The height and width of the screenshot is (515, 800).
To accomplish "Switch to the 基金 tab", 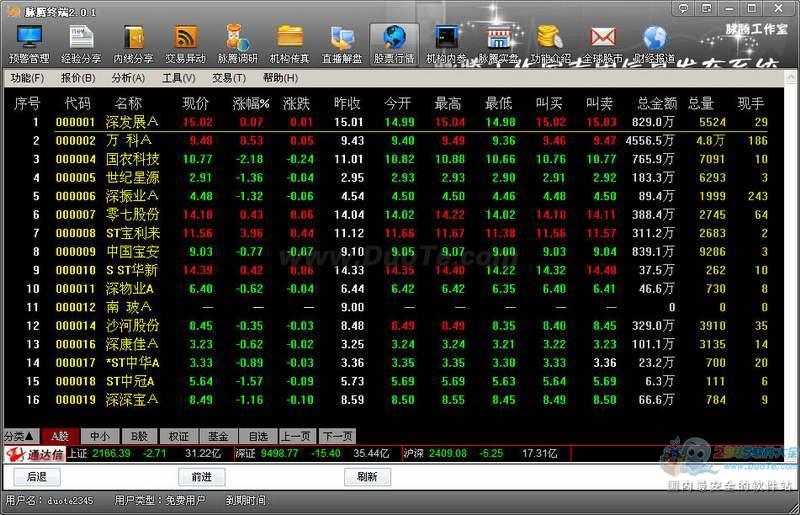I will (x=218, y=436).
